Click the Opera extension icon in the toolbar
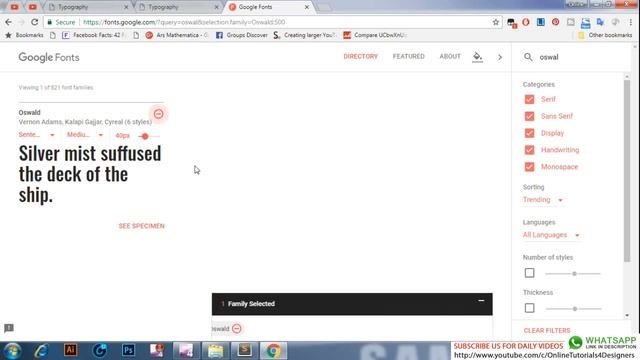 [x=526, y=22]
